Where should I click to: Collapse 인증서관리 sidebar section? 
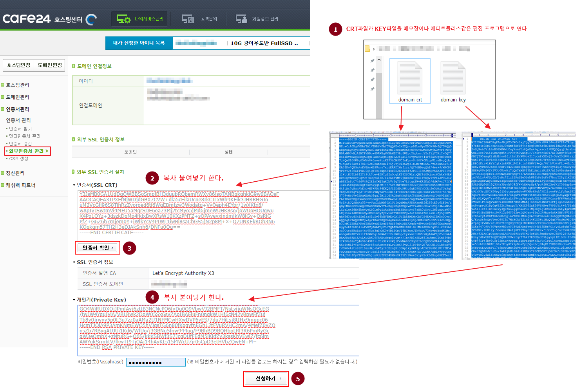pos(17,109)
